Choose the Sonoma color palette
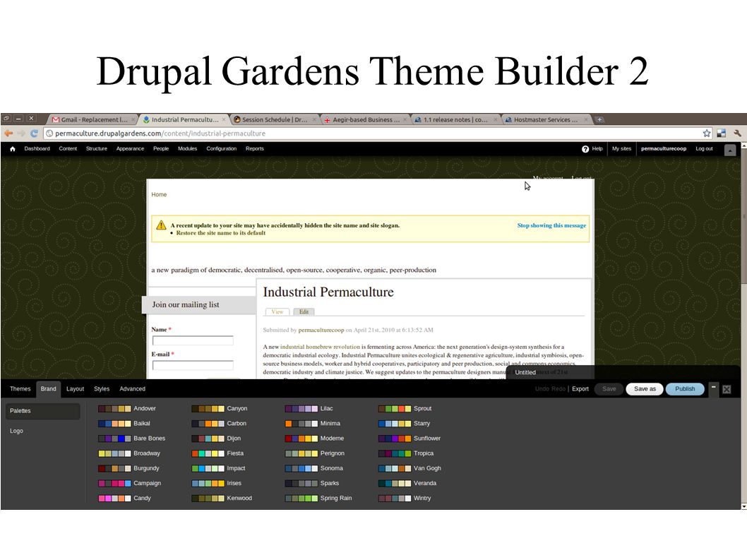747x560 pixels. (314, 468)
